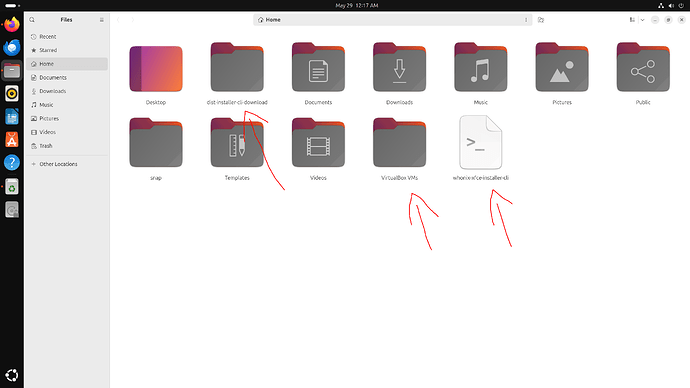The image size is (690, 388).
Task: Open the dist-installer-cli-download folder
Action: [x=237, y=67]
